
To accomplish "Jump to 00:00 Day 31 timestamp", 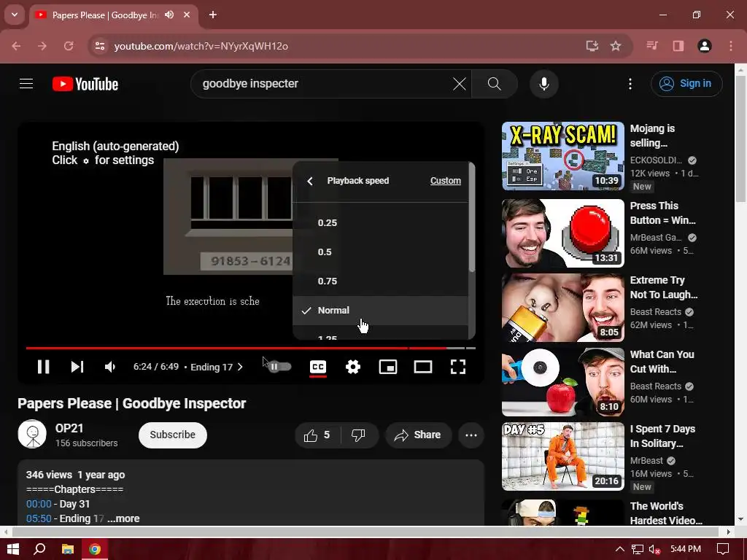I will pos(39,504).
